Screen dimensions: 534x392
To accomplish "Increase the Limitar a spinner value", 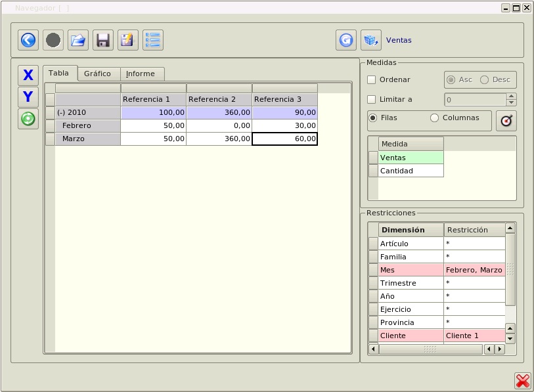I will click(511, 97).
